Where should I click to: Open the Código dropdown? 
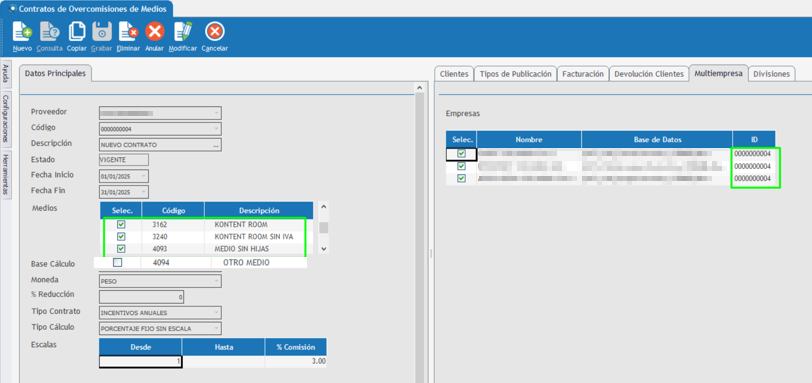click(x=216, y=129)
